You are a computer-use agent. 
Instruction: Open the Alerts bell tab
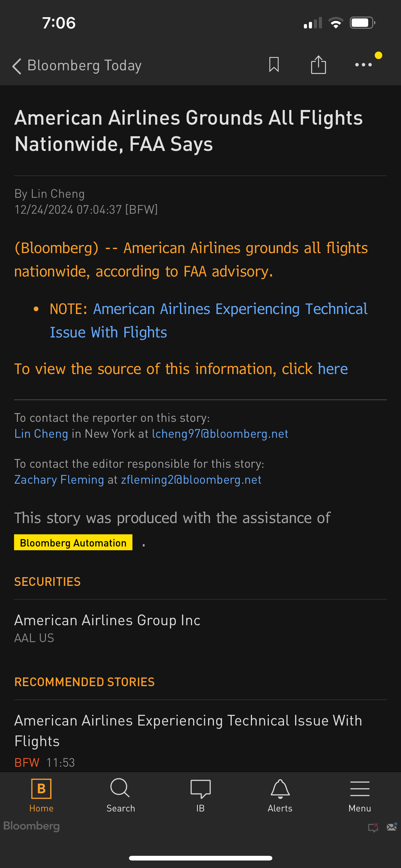click(280, 795)
